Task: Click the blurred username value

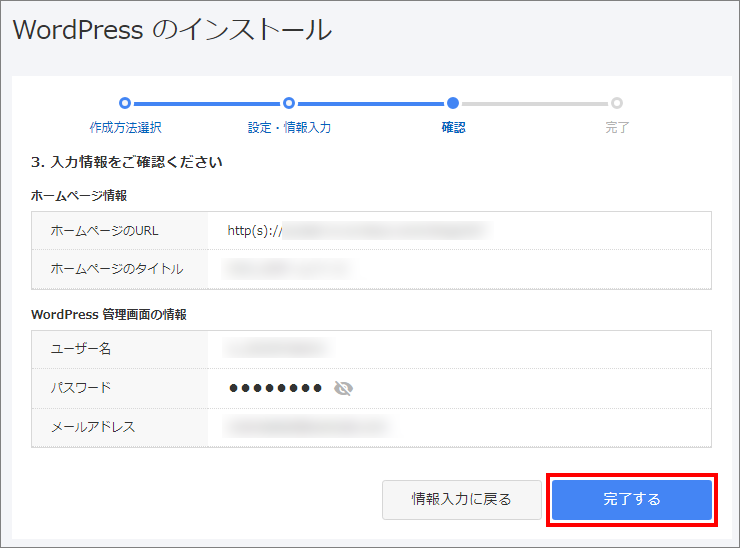Action: pyautogui.click(x=277, y=349)
